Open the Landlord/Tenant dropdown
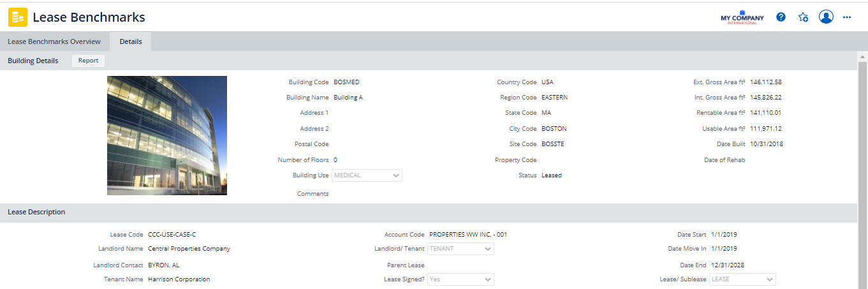The image size is (868, 289). click(x=460, y=249)
